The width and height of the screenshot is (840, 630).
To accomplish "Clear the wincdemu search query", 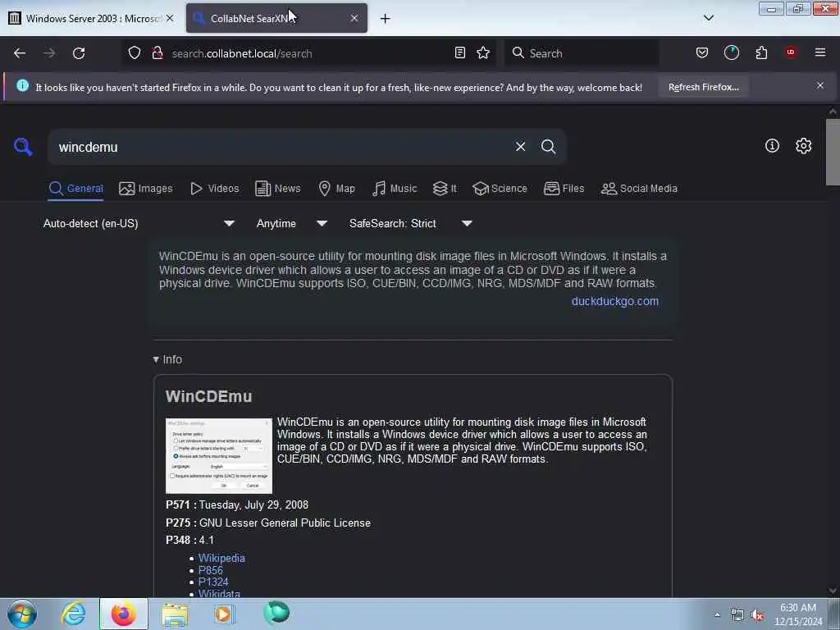I will coord(520,147).
